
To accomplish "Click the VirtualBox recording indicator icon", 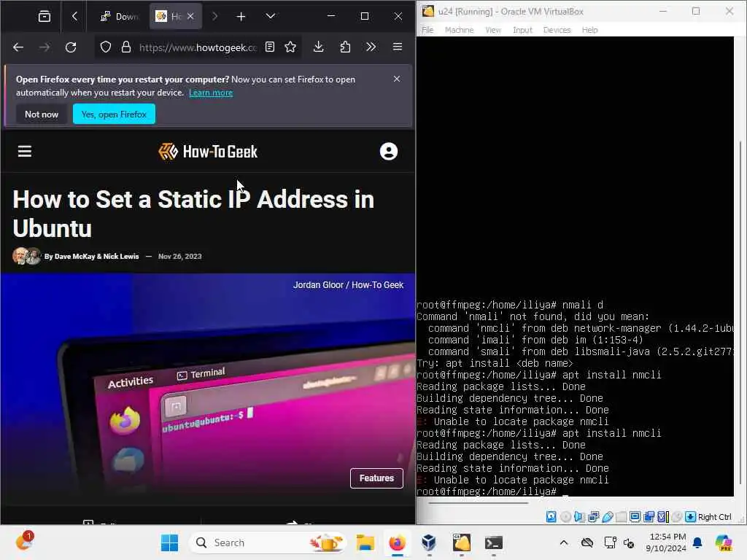I will [649, 517].
